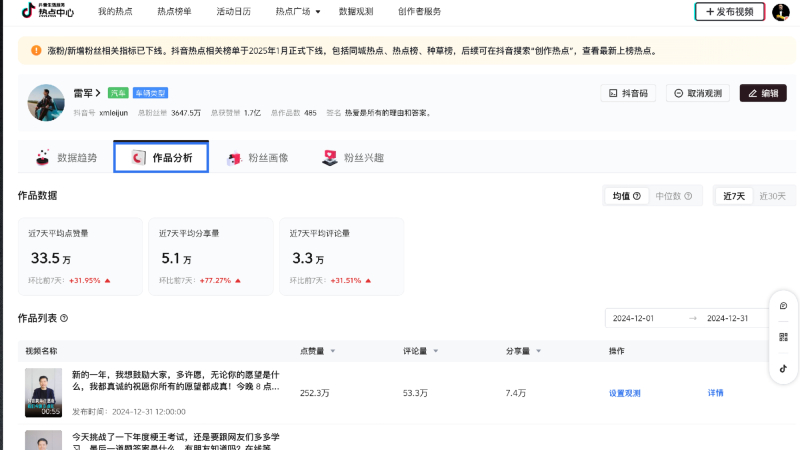
Task: Click the 编辑 button
Action: [763, 93]
